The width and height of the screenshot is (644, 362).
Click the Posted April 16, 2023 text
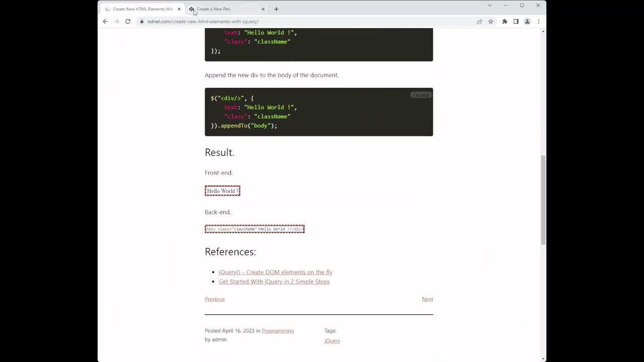coord(229,331)
